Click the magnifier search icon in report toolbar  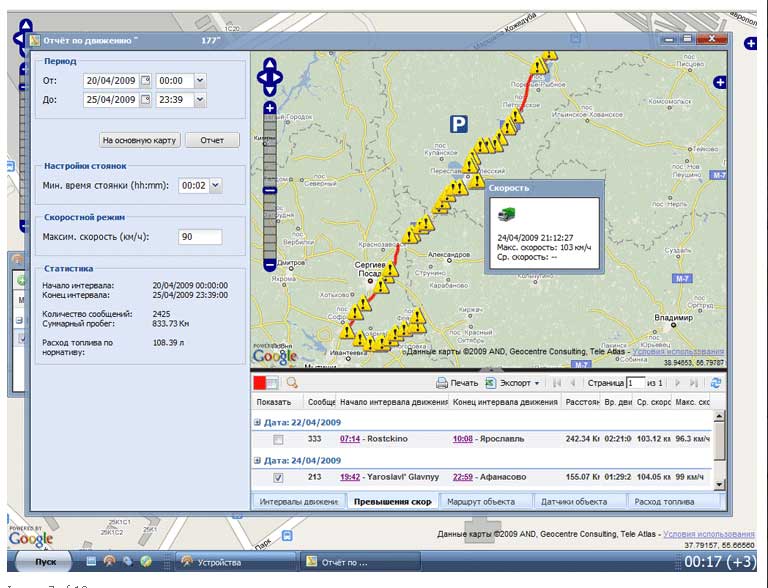tap(292, 383)
